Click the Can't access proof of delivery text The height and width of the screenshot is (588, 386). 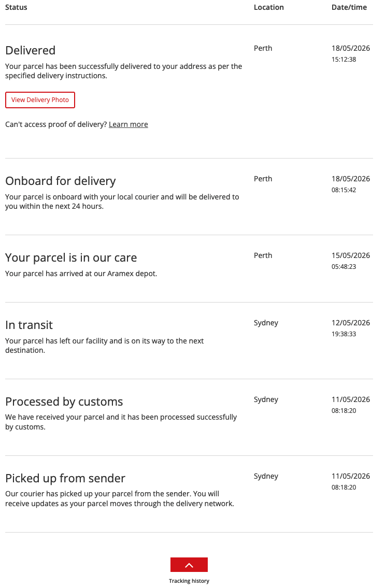pos(56,124)
